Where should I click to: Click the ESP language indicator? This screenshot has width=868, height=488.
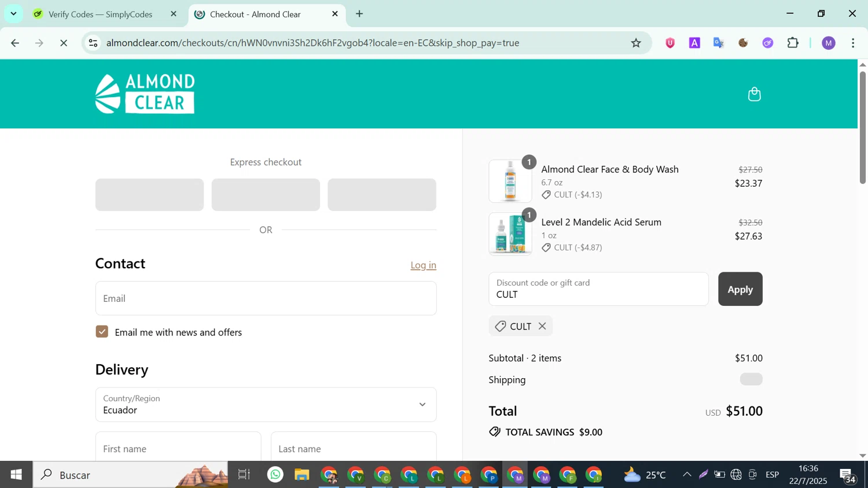pyautogui.click(x=773, y=475)
